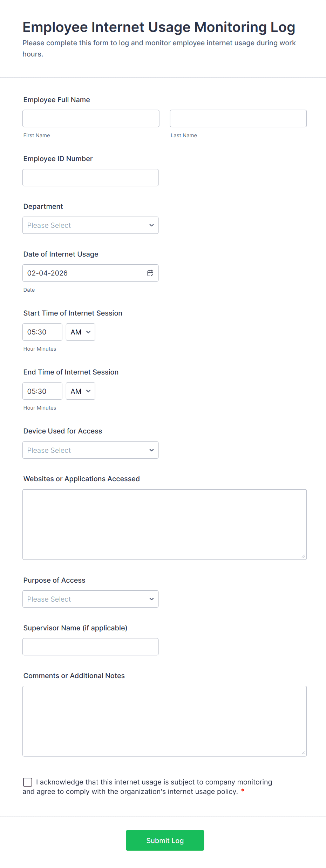Focus the Employee ID Number field
Viewport: 326px width, 868px height.
click(x=90, y=178)
